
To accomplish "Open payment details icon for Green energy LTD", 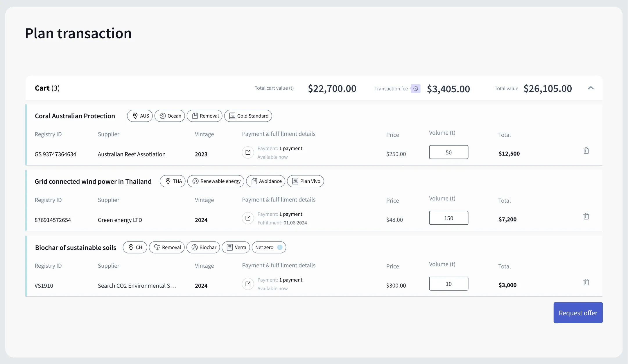I will [x=248, y=218].
